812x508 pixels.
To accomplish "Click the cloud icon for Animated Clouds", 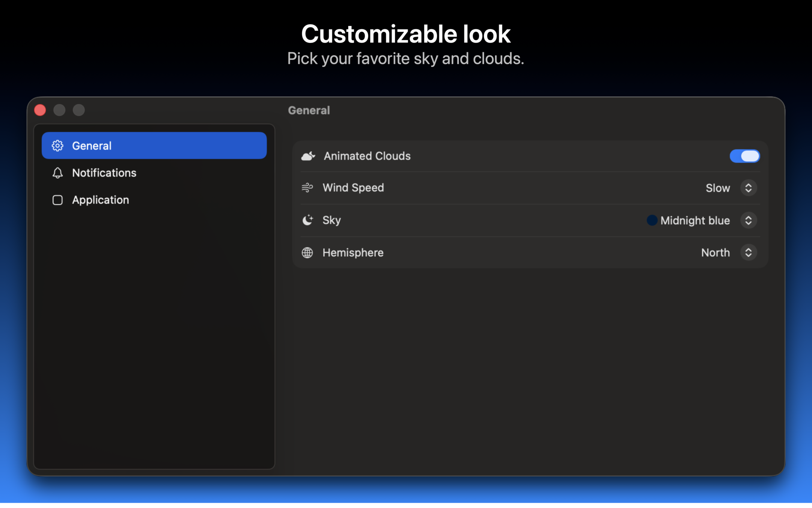I will [x=308, y=156].
